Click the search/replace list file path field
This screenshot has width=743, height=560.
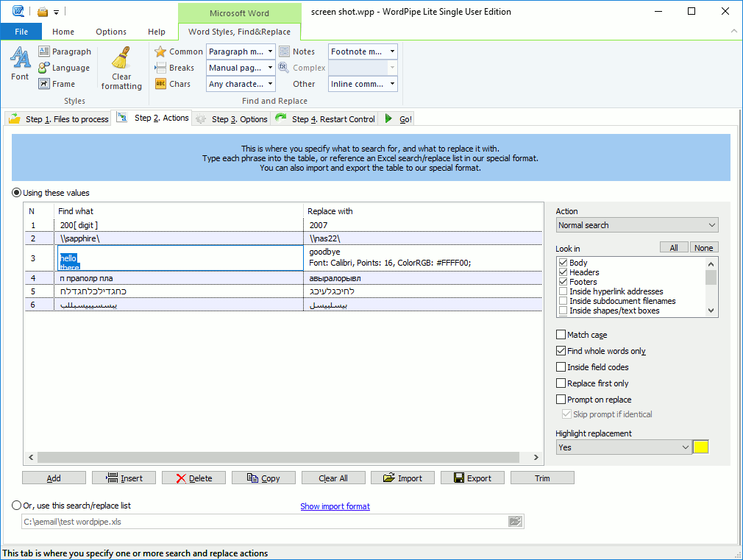[x=257, y=521]
